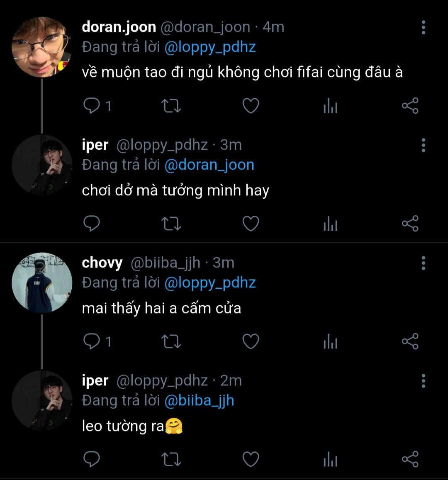The height and width of the screenshot is (480, 448).
Task: Open doran.joon's profile picture
Action: pyautogui.click(x=41, y=47)
